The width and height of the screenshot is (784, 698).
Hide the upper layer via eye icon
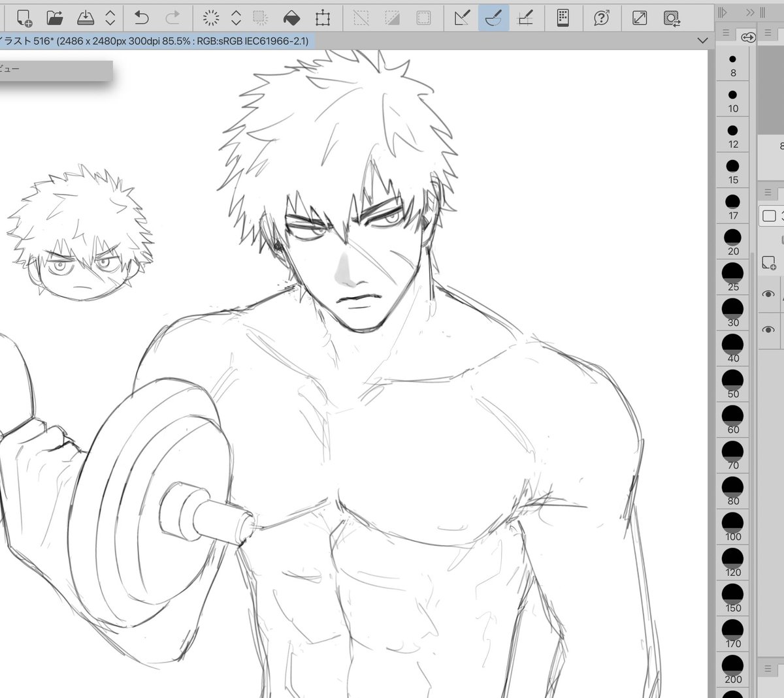(x=768, y=294)
